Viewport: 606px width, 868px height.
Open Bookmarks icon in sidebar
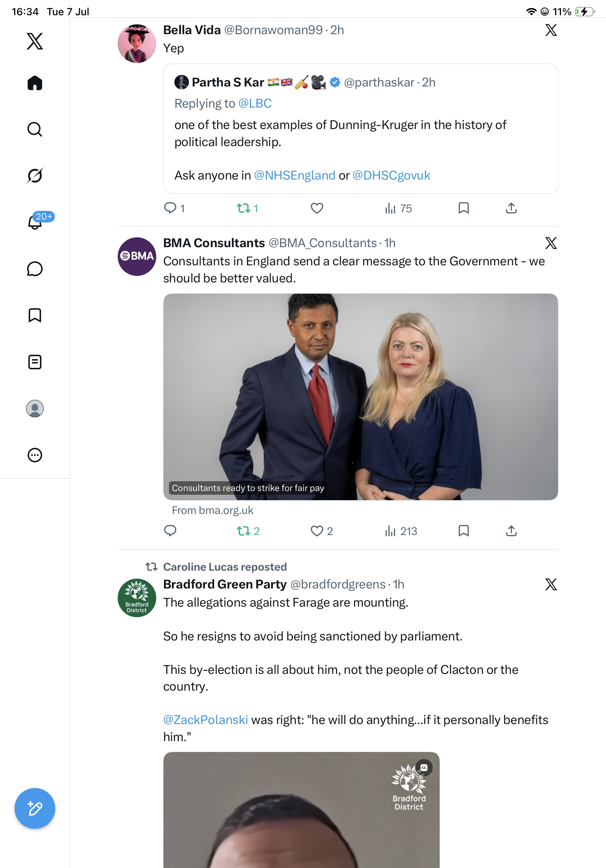[35, 315]
